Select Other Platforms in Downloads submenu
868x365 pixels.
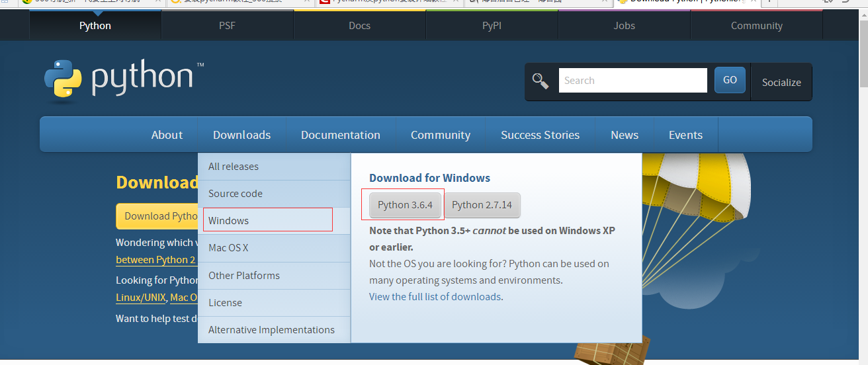[274, 276]
